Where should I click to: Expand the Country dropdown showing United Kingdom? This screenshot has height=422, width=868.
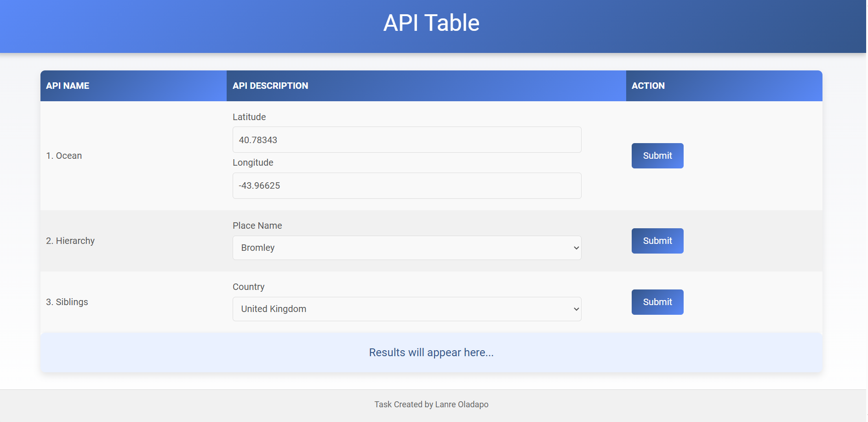click(406, 309)
